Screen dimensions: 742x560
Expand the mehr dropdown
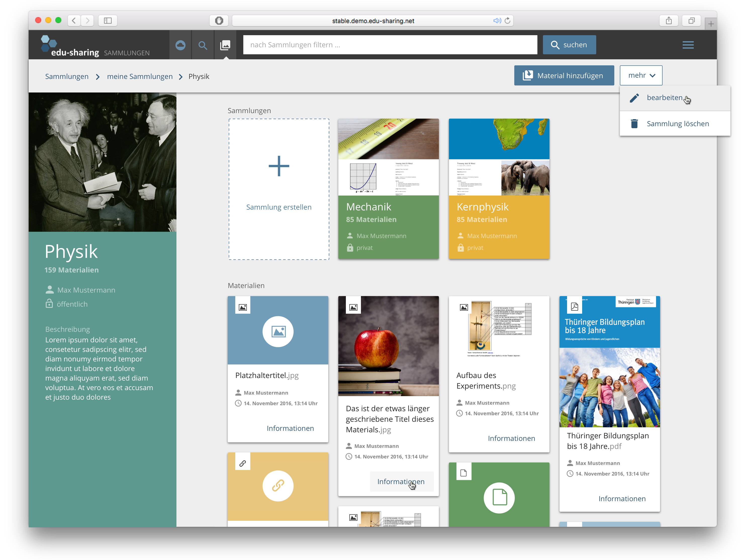[641, 75]
